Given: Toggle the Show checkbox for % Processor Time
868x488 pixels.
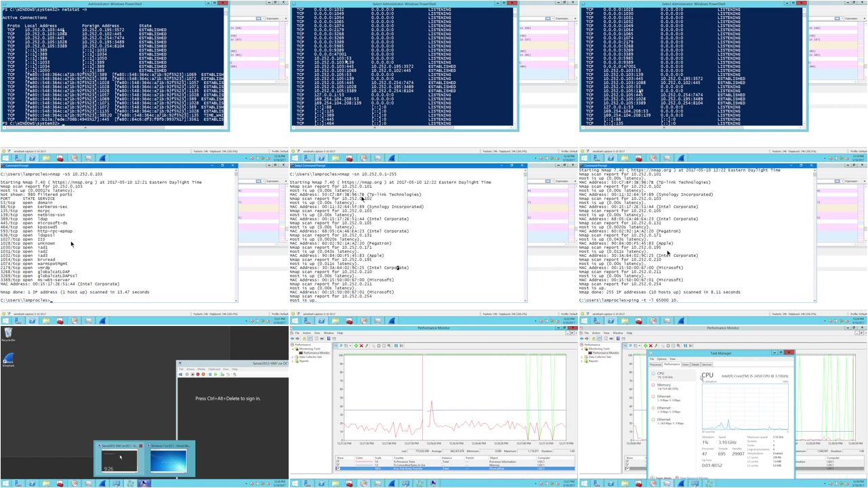Looking at the screenshot, I should coord(339,462).
